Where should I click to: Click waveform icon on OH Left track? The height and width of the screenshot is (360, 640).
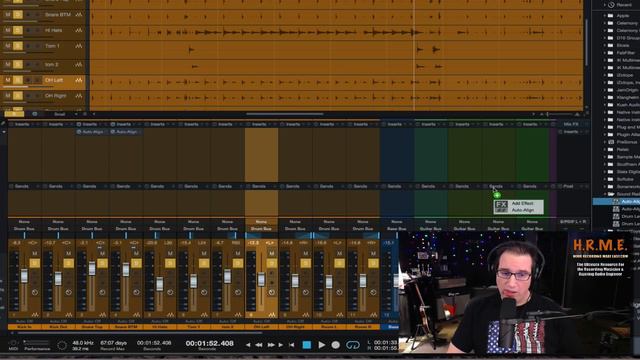79,80
